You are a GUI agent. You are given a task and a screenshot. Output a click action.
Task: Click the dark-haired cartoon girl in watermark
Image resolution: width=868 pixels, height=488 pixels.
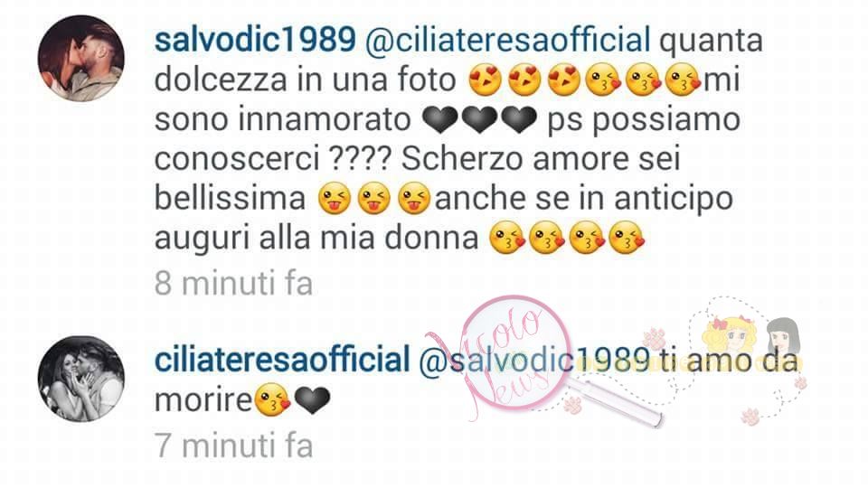(x=783, y=338)
